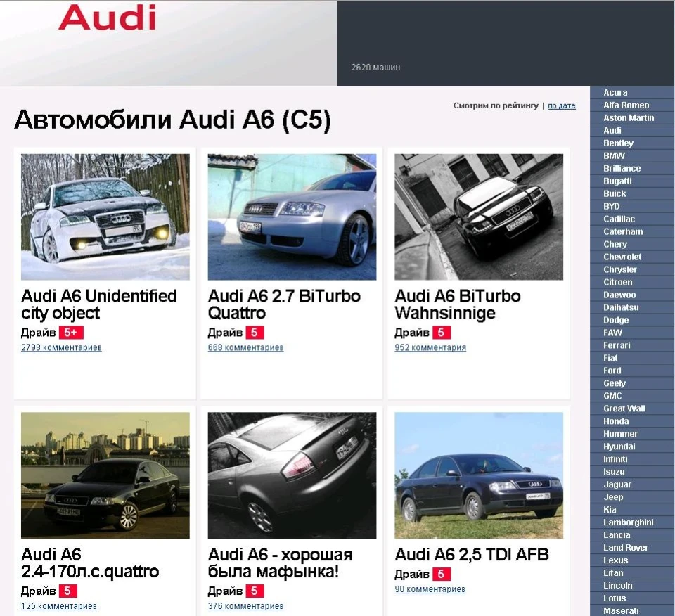Navigate to Ferrari cars
Screen dimensions: 675x616
(x=617, y=346)
